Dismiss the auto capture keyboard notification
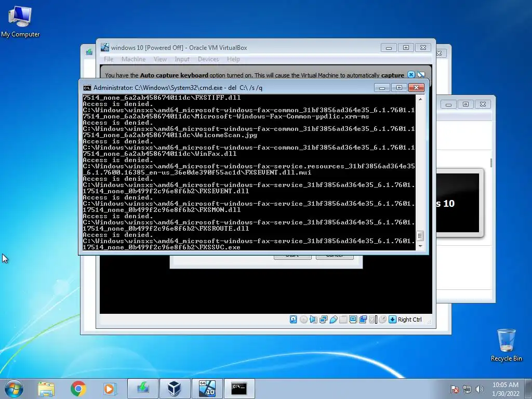The image size is (532, 399). point(411,75)
